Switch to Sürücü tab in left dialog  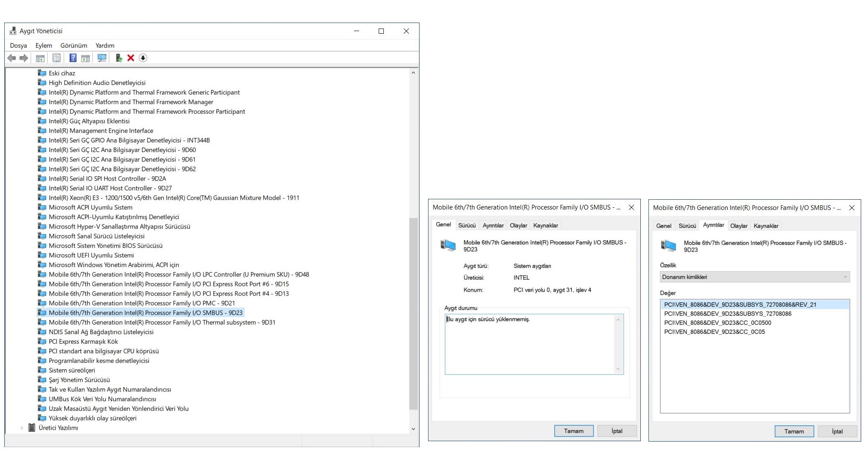(x=467, y=226)
